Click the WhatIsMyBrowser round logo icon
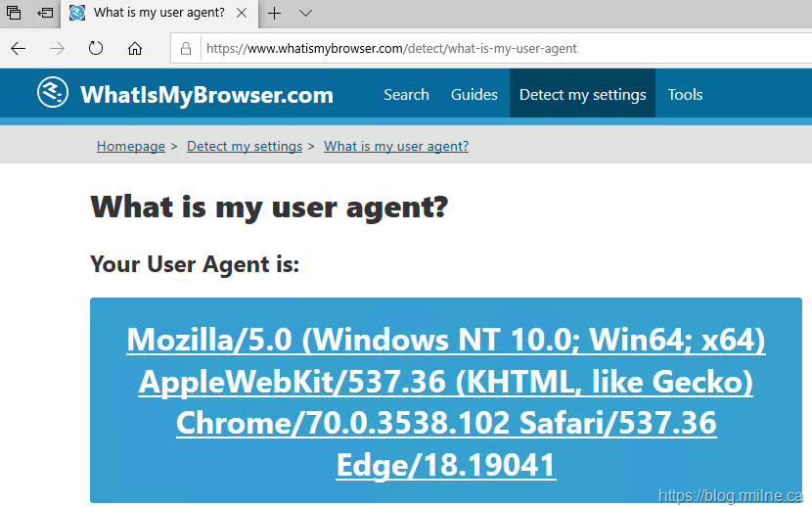 pos(53,94)
